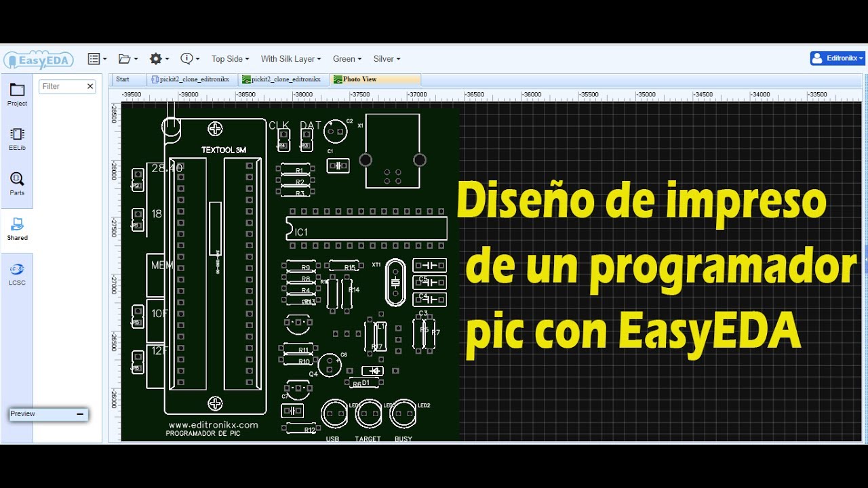Click the USB LED component
This screenshot has height=488, width=868.
click(x=334, y=413)
